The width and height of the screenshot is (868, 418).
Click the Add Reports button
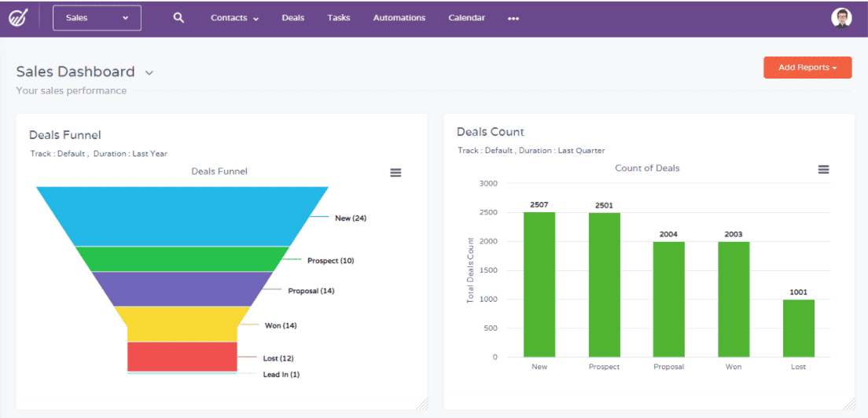coord(807,68)
